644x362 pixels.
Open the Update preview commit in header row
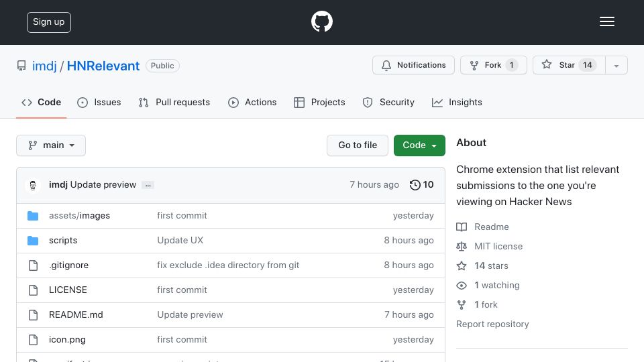point(103,185)
